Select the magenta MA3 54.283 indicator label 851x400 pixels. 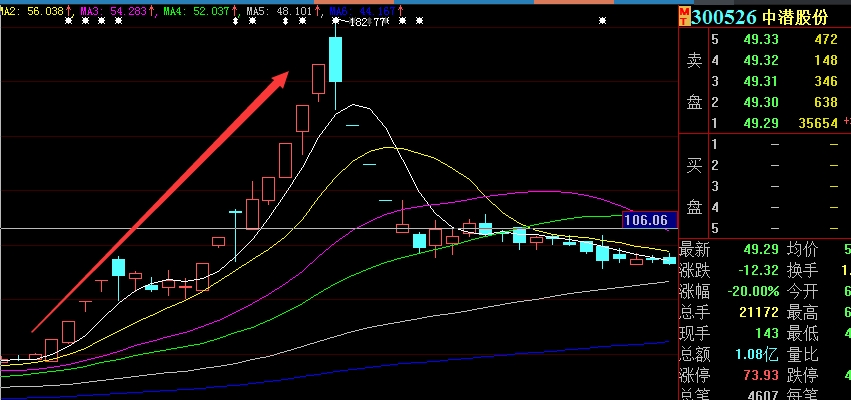[116, 11]
